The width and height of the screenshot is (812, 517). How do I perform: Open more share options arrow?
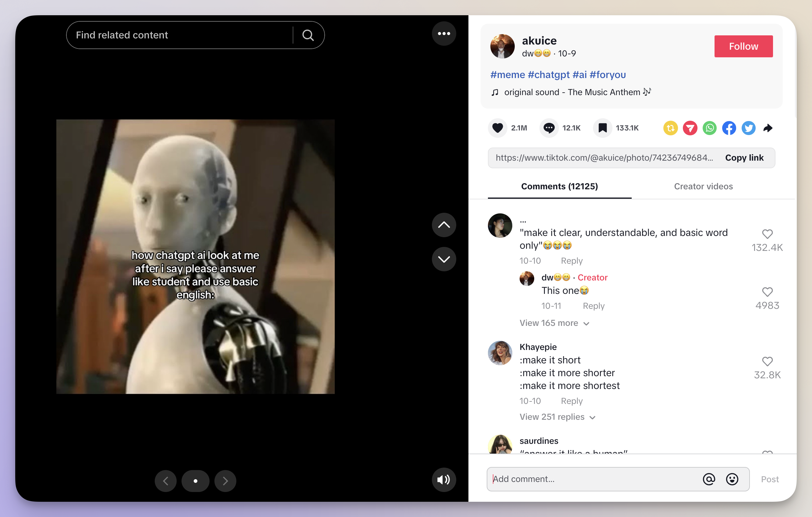pyautogui.click(x=768, y=128)
